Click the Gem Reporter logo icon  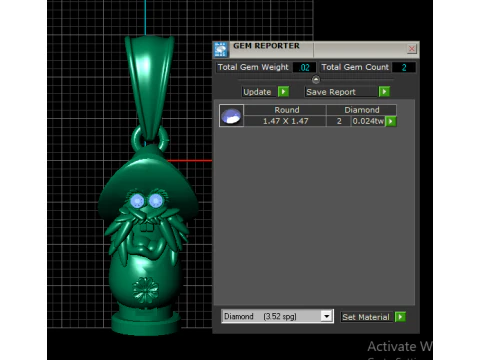pyautogui.click(x=221, y=50)
